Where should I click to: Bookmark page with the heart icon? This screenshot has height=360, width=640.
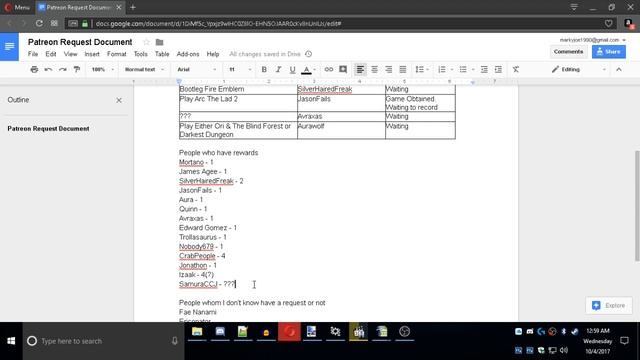pos(609,24)
